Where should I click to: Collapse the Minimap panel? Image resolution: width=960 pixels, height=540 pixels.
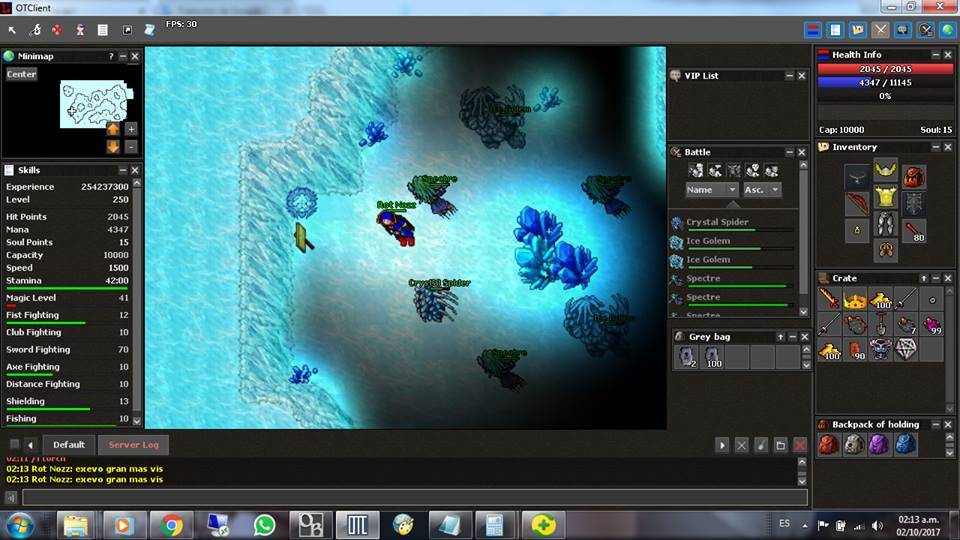[123, 56]
